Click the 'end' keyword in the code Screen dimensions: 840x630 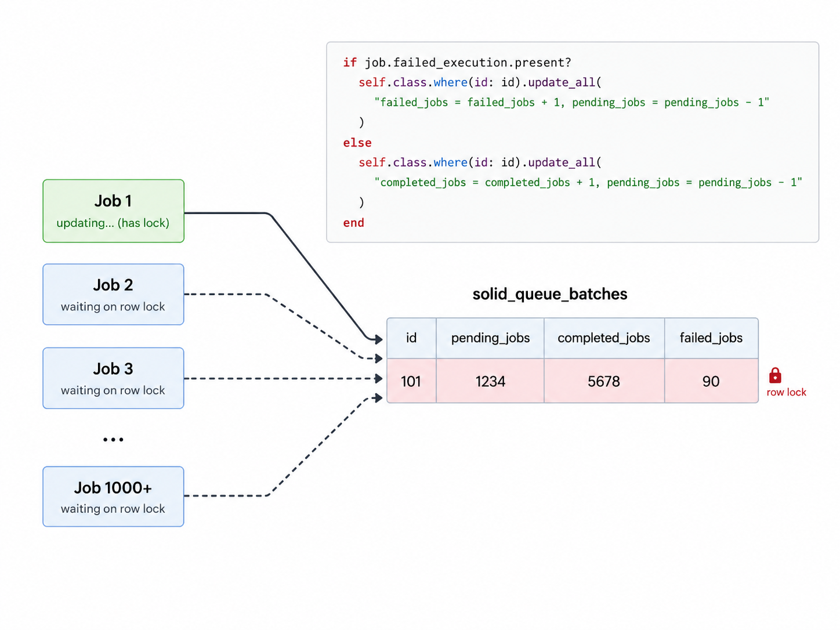pos(354,223)
